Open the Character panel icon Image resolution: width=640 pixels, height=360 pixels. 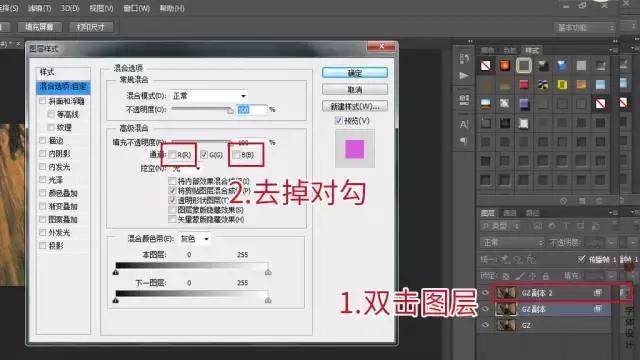tap(464, 124)
